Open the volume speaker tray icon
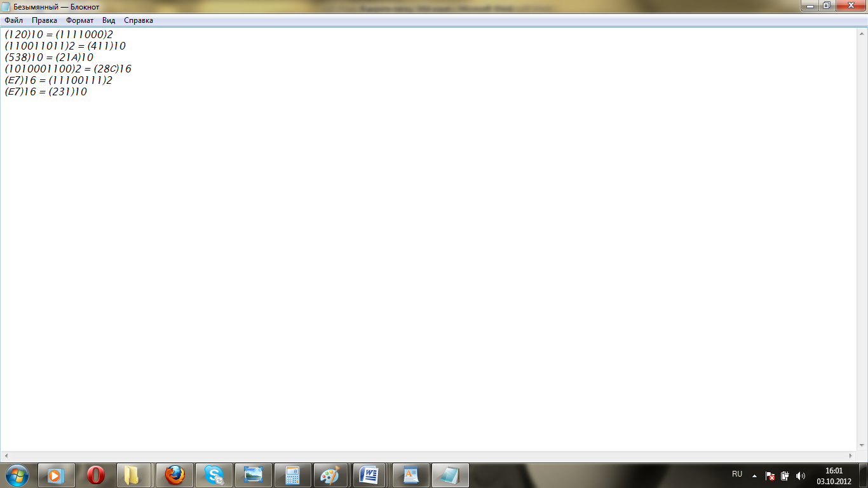 pyautogui.click(x=801, y=475)
